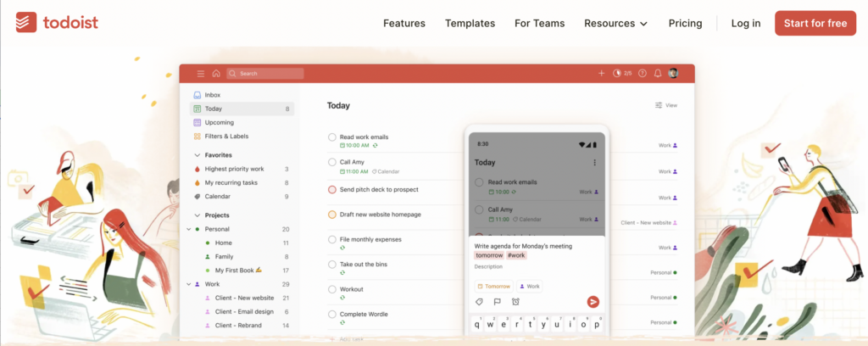Complete Draft new website homepage task

coord(332,215)
